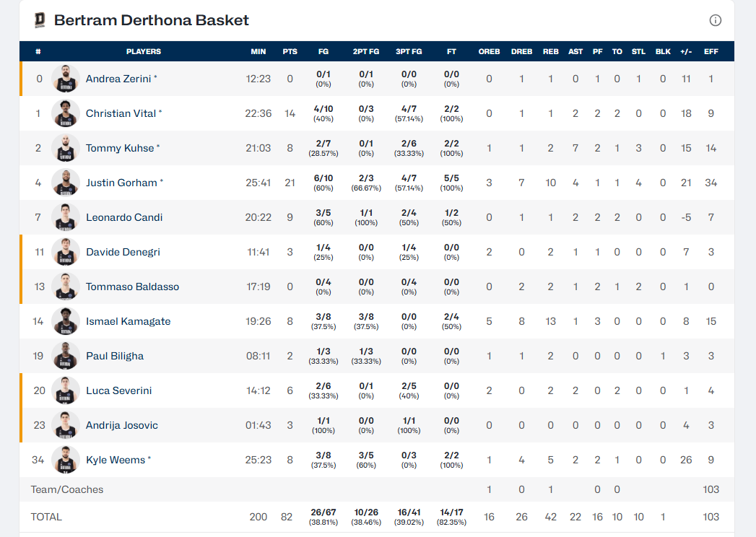Click Christian Vital's headshot thumbnail

point(66,113)
